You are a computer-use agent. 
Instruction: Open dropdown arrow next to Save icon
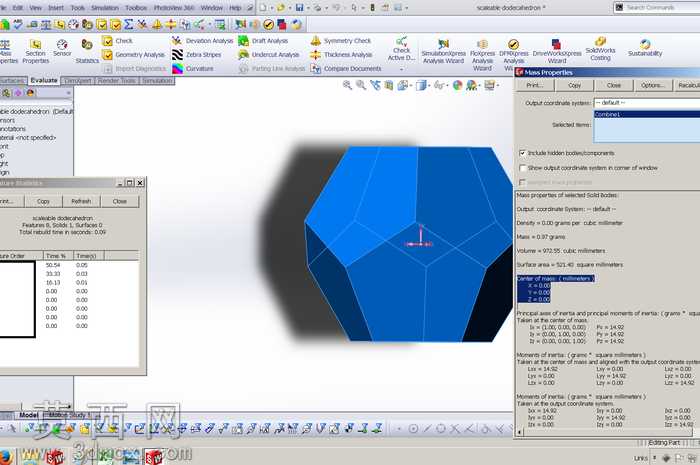308,8
